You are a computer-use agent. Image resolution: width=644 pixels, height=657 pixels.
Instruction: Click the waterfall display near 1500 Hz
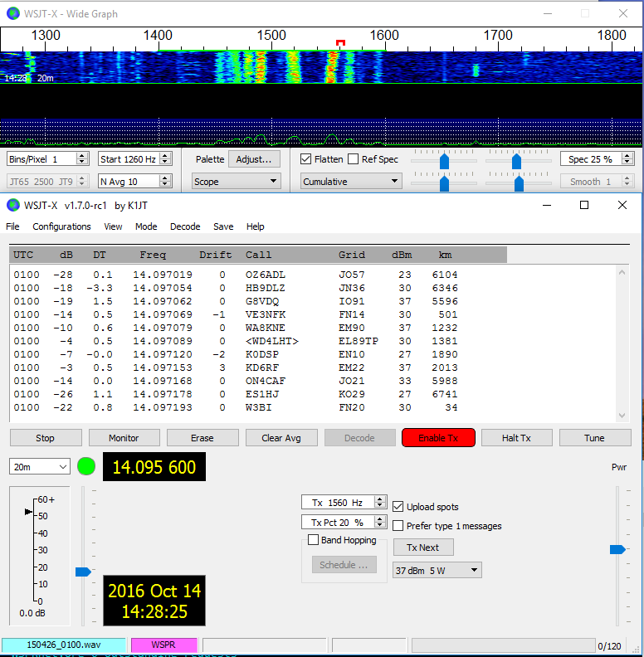click(x=271, y=67)
